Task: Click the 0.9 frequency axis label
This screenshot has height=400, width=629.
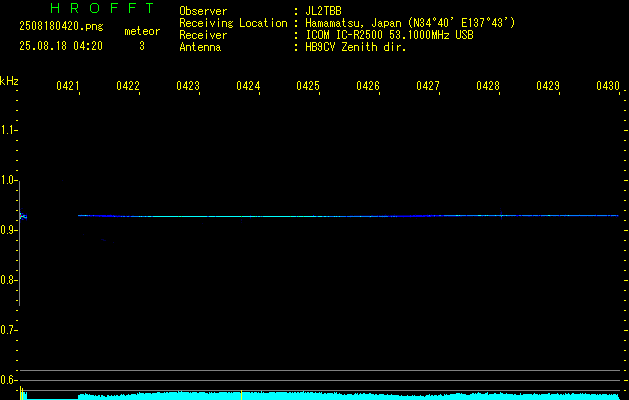Action: tap(8, 230)
